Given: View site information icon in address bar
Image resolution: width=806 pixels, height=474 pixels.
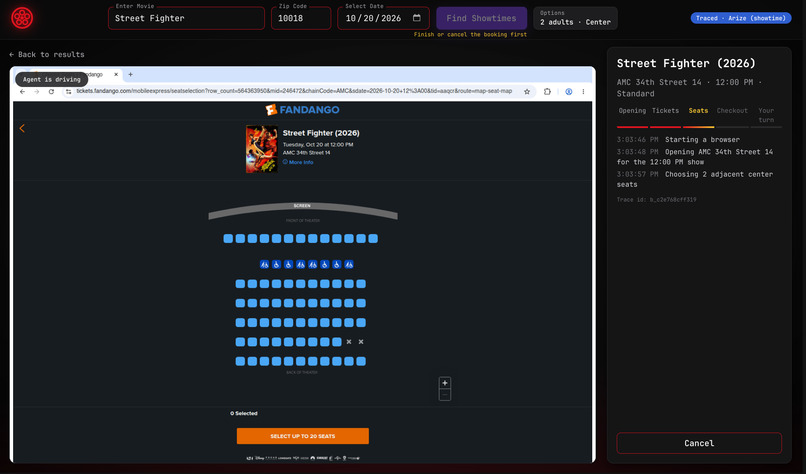Looking at the screenshot, I should coord(68,92).
